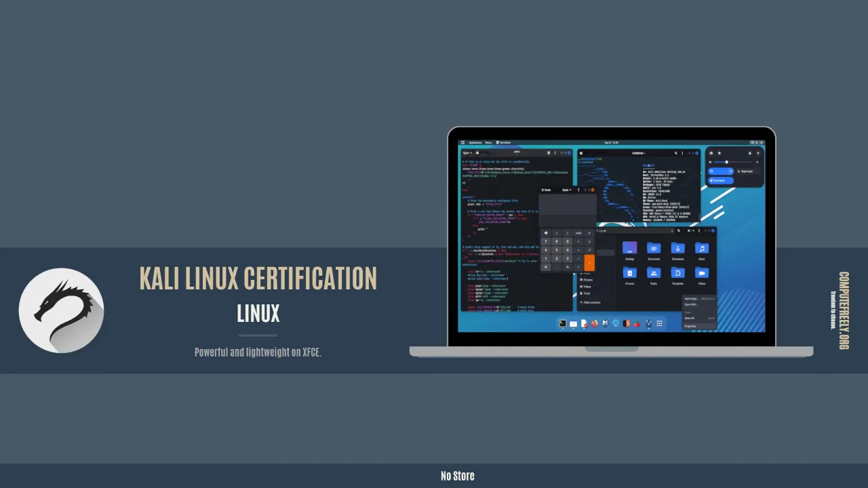Open the Pictures folder icon in grid
The image size is (868, 488).
click(630, 272)
